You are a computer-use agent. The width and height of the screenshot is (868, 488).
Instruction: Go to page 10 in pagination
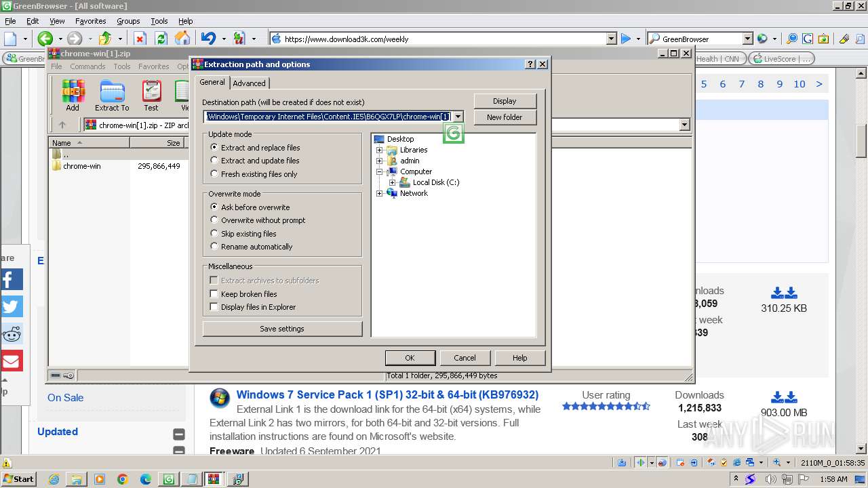(800, 84)
